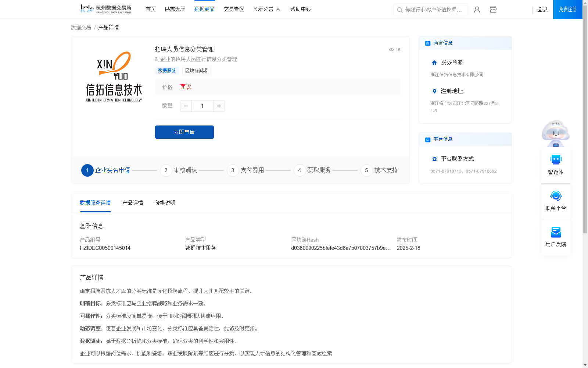Click 数据交易 breadcrumb link
588x368 pixels.
click(x=81, y=28)
